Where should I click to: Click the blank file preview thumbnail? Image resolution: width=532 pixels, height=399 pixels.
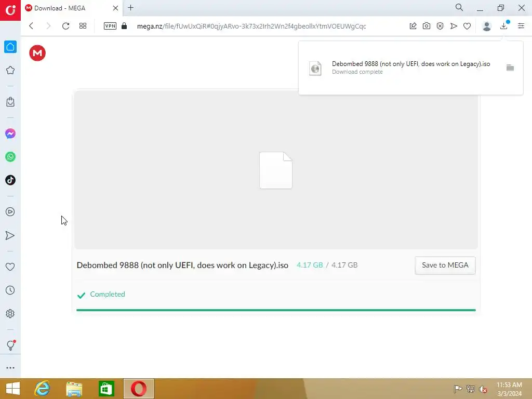(276, 170)
